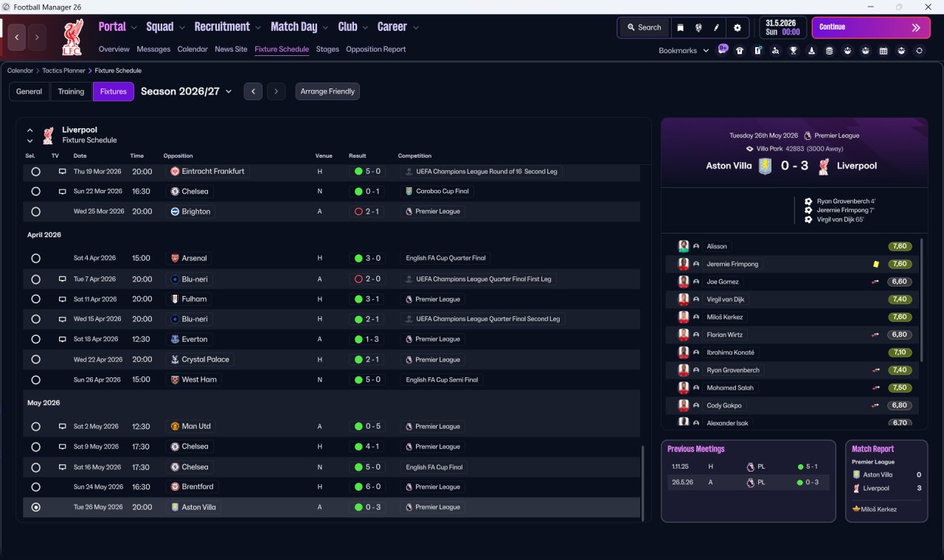944x560 pixels.
Task: Open the Season 2026/27 dropdown
Action: click(x=187, y=91)
